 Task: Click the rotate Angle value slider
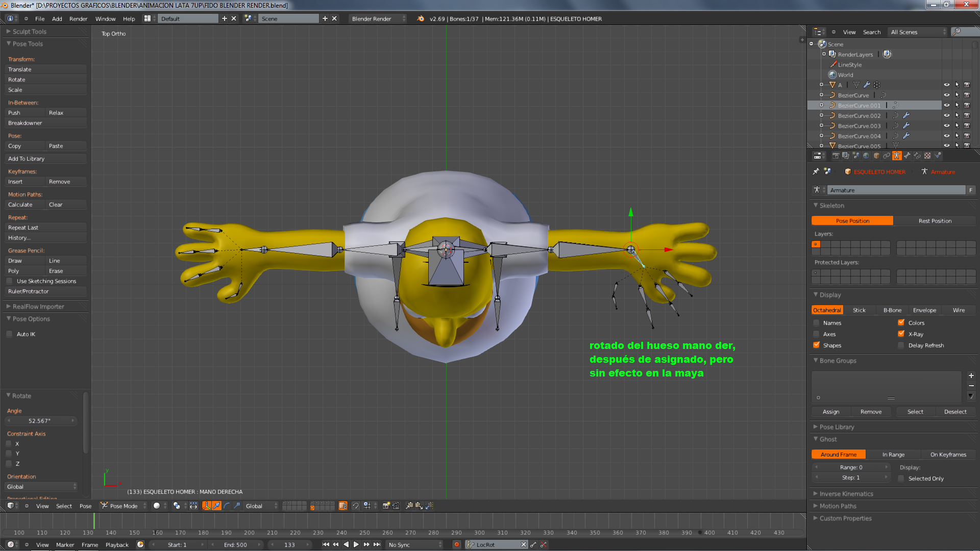(41, 421)
